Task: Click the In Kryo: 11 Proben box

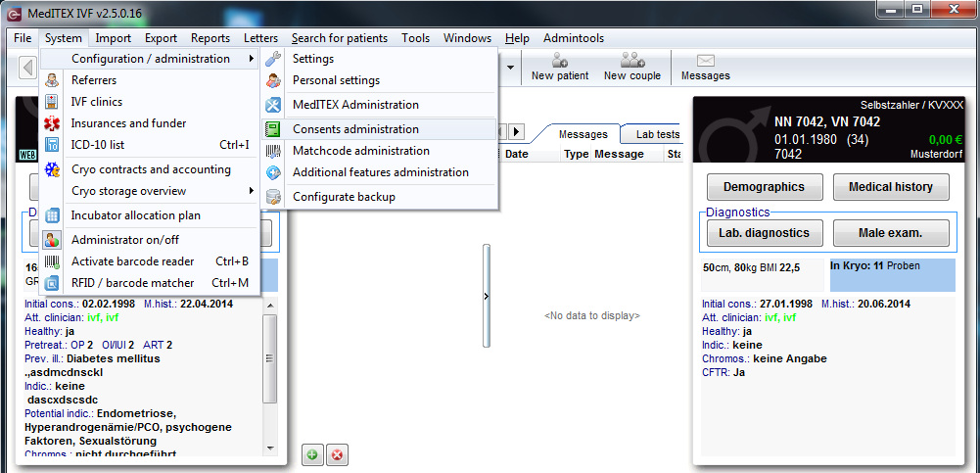Action: click(893, 275)
